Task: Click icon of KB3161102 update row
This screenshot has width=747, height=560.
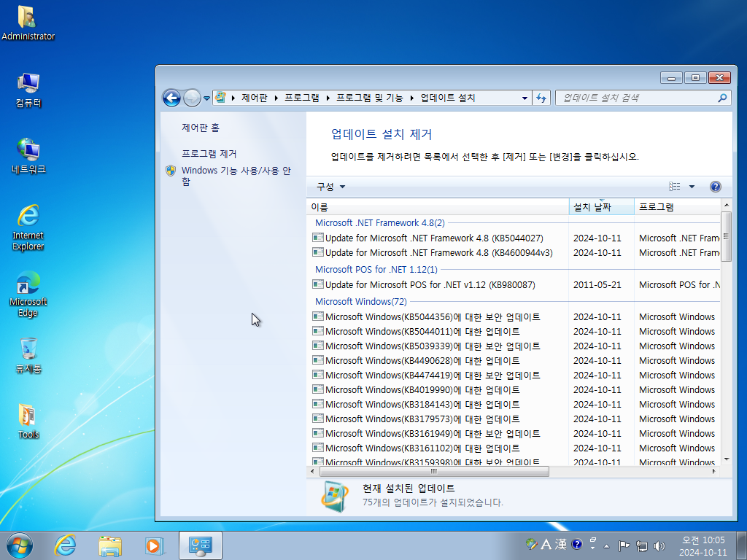Action: (318, 448)
